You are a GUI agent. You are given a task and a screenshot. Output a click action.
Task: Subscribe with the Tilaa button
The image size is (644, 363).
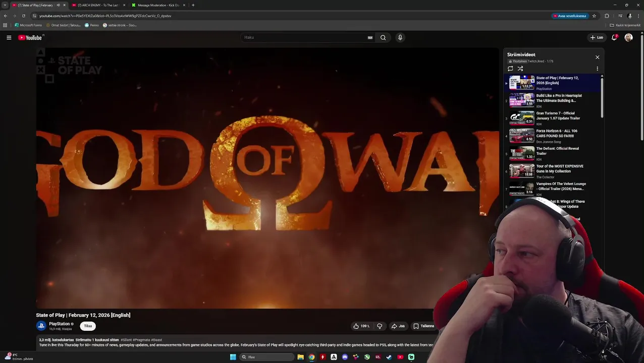[x=88, y=326]
